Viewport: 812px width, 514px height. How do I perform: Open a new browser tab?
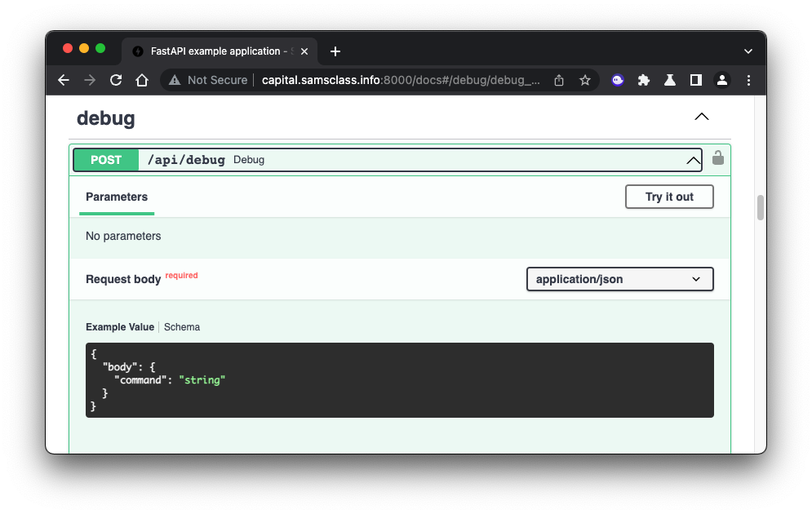point(335,51)
